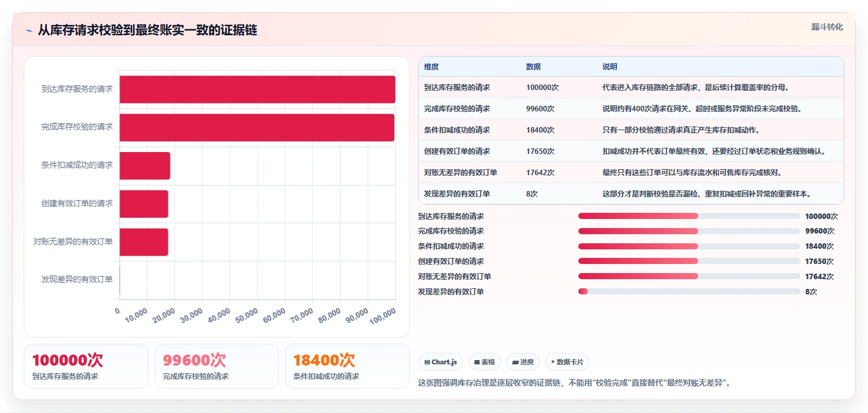Image resolution: width=868 pixels, height=413 pixels.
Task: Click the description starting 代表进入库存链路的全部请求
Action: pyautogui.click(x=696, y=88)
